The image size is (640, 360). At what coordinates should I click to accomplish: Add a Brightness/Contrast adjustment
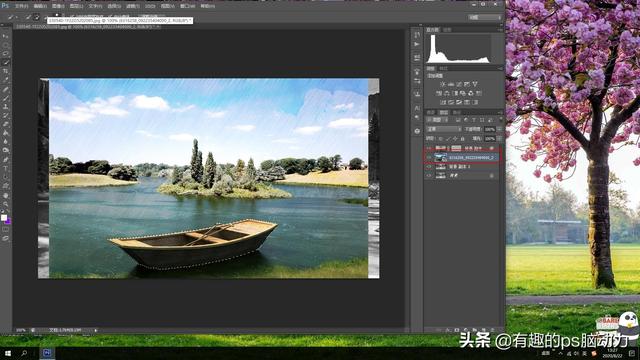(x=443, y=84)
